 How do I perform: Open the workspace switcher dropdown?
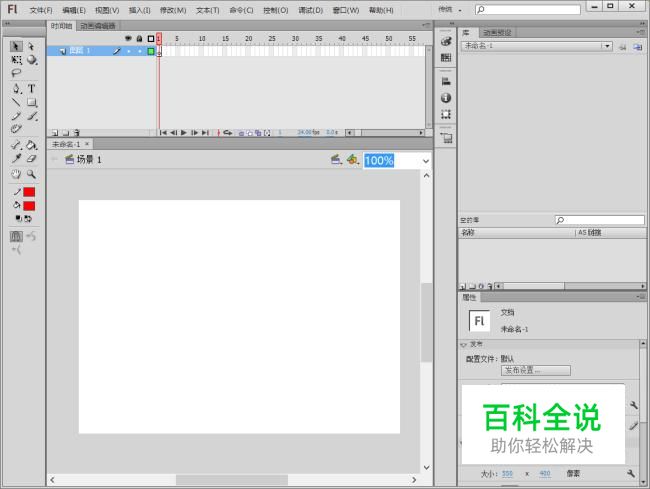[450, 9]
